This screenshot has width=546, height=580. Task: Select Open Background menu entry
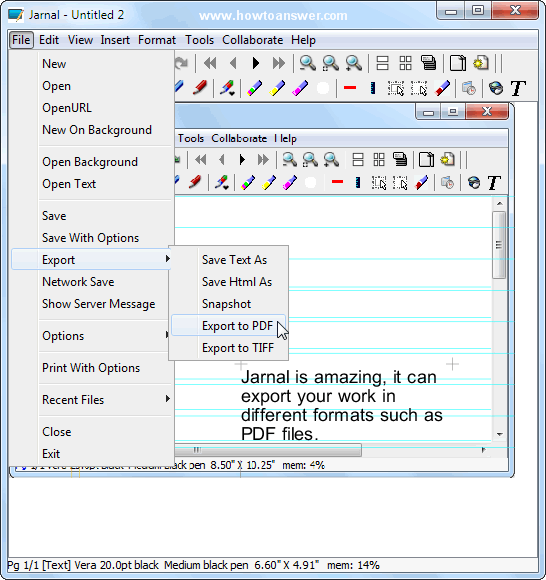tap(91, 162)
